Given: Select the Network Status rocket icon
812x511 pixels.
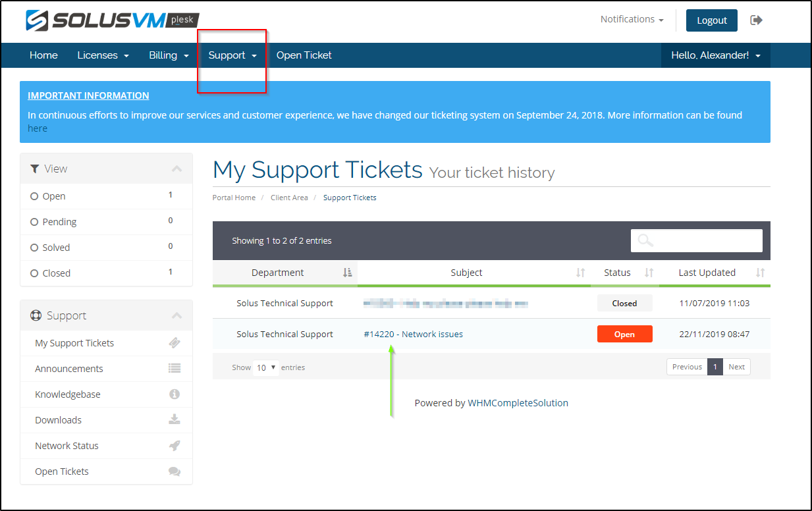Looking at the screenshot, I should click(175, 445).
